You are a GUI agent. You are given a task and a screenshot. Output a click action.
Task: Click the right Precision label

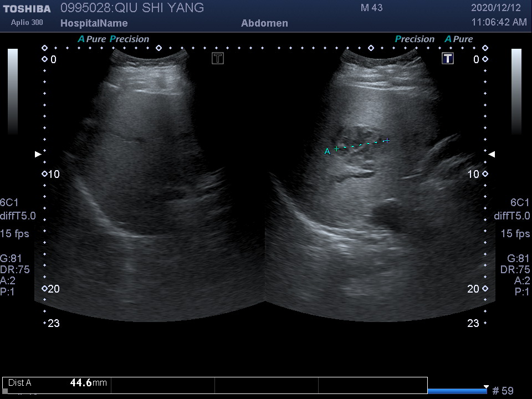(x=415, y=39)
